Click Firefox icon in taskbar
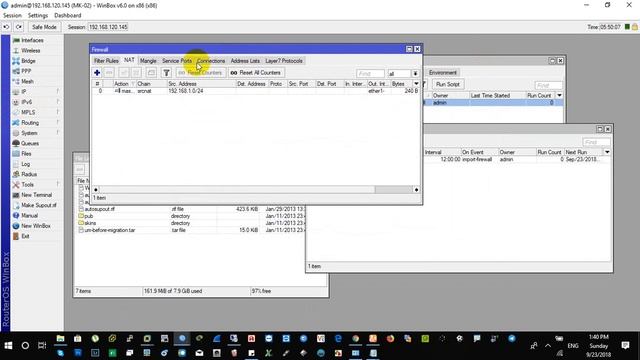 (x=390, y=338)
